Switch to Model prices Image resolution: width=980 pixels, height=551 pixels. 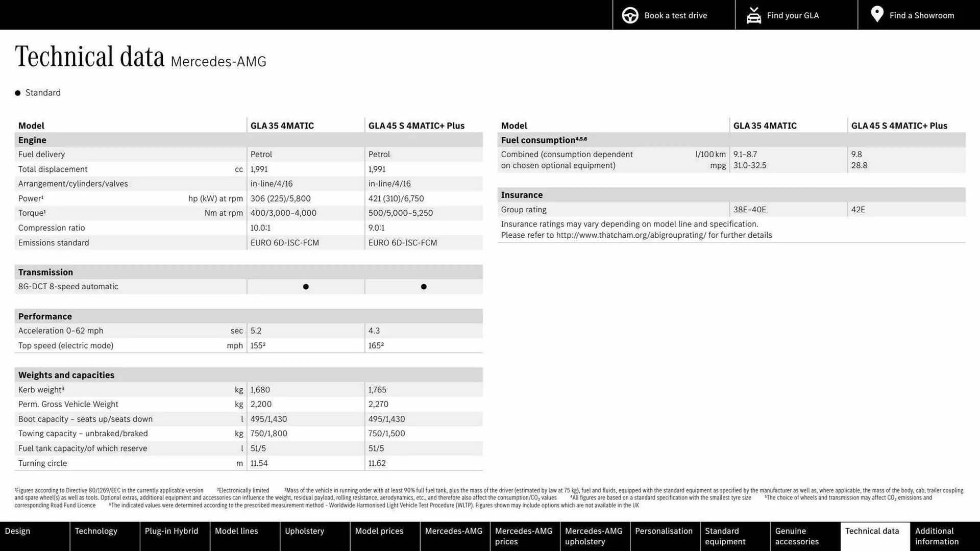379,531
